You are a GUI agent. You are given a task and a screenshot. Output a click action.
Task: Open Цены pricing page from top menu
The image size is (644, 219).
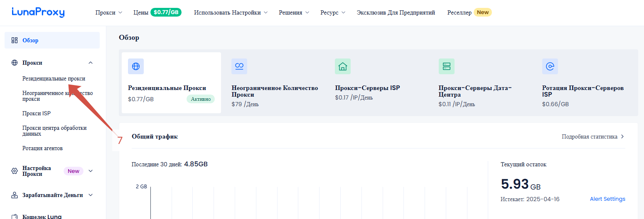[x=157, y=12]
